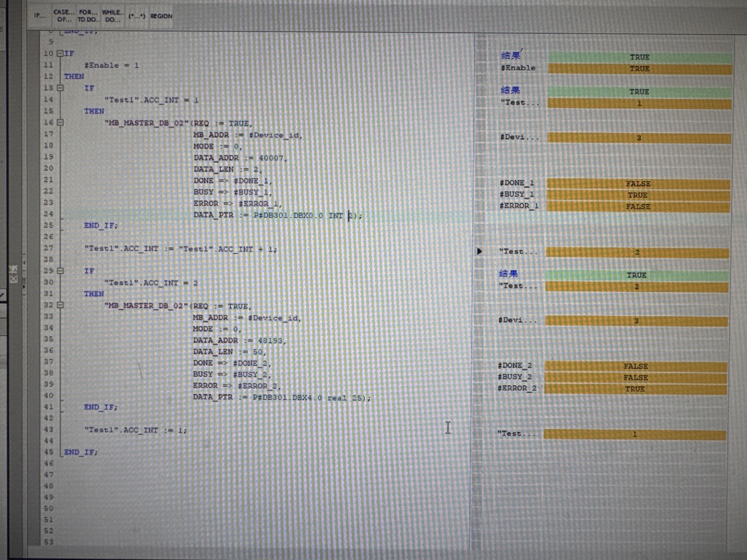
Task: Click the 'DONE => #DONE_1' line
Action: (233, 180)
